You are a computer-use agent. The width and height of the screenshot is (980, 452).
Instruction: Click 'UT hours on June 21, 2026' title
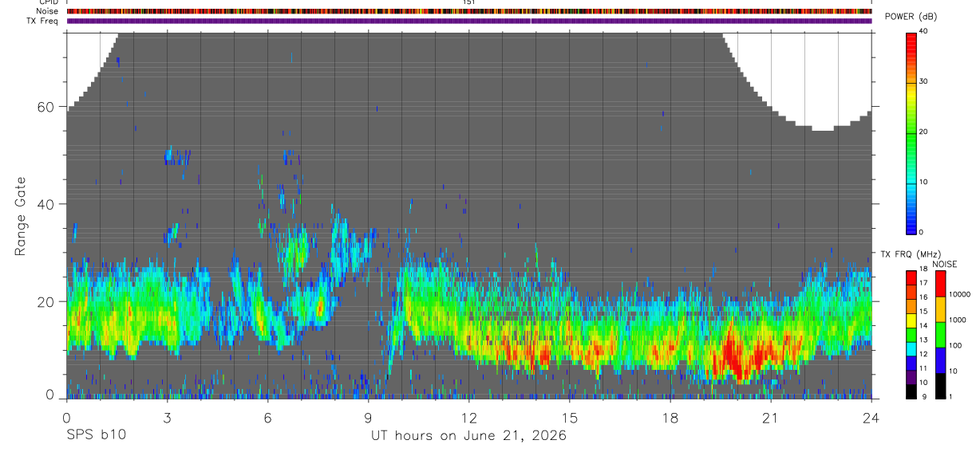[468, 436]
